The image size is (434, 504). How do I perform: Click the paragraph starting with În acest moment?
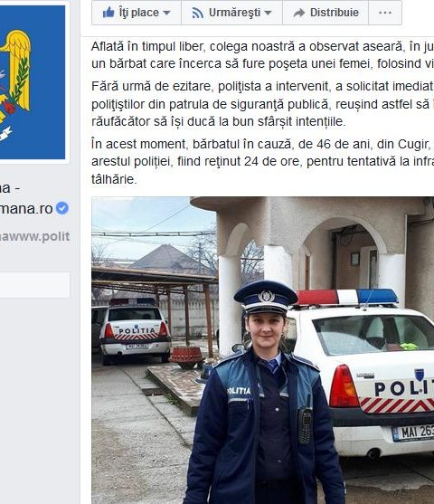pos(263,161)
